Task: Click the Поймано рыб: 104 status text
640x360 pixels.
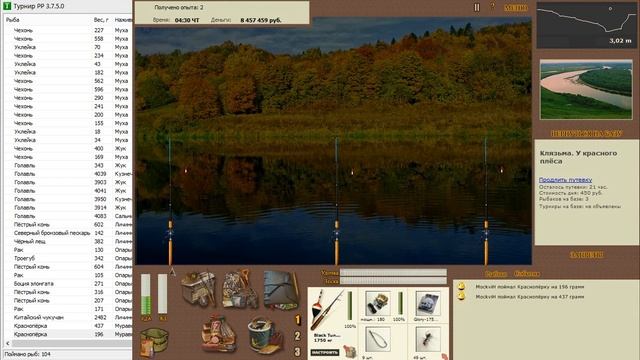Action: coord(27,354)
